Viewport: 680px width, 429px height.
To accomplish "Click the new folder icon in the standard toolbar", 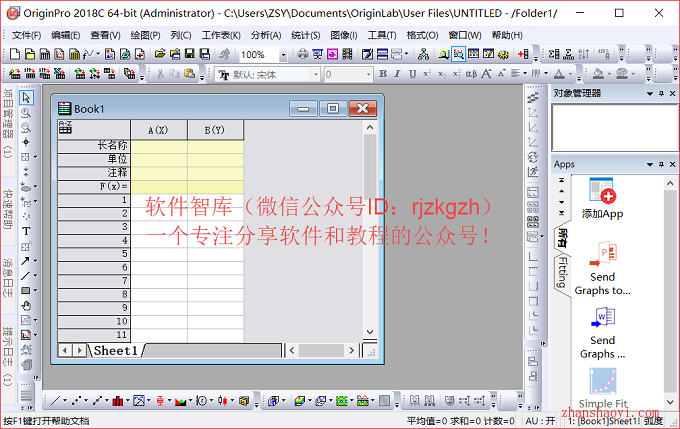I will (x=30, y=54).
